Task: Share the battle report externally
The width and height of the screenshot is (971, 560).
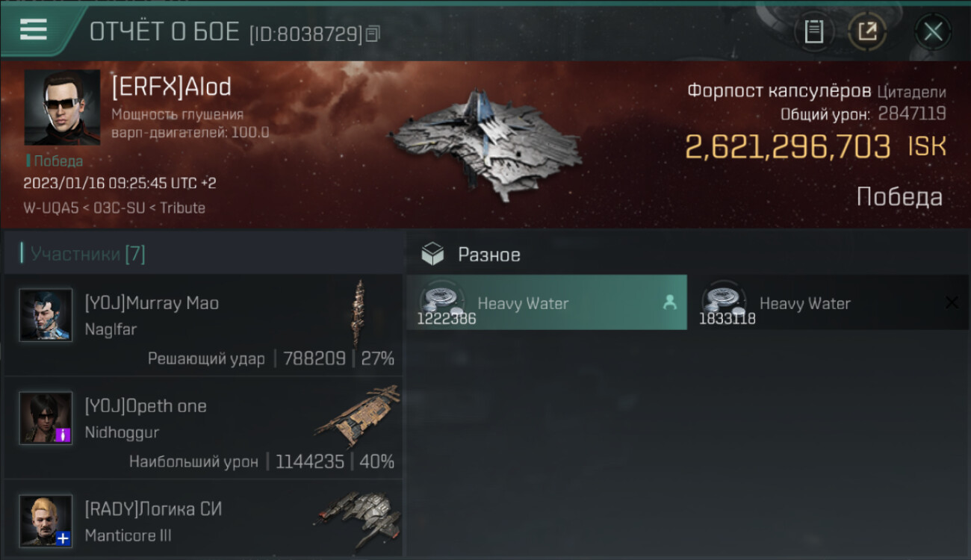Action: coord(867,31)
